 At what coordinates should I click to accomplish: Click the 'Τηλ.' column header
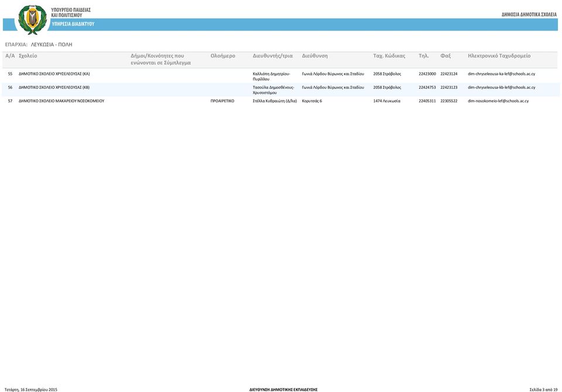424,56
